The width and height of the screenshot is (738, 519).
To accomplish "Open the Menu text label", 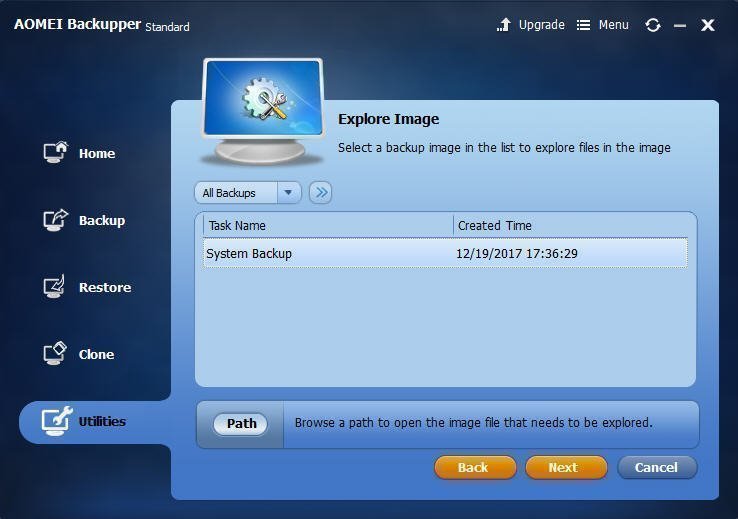I will [x=613, y=24].
